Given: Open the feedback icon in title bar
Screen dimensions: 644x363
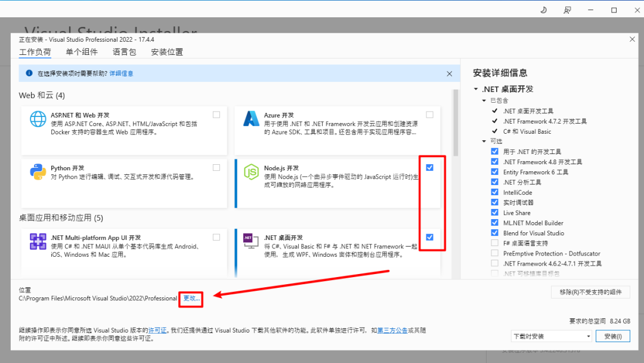Looking at the screenshot, I should click(x=567, y=10).
